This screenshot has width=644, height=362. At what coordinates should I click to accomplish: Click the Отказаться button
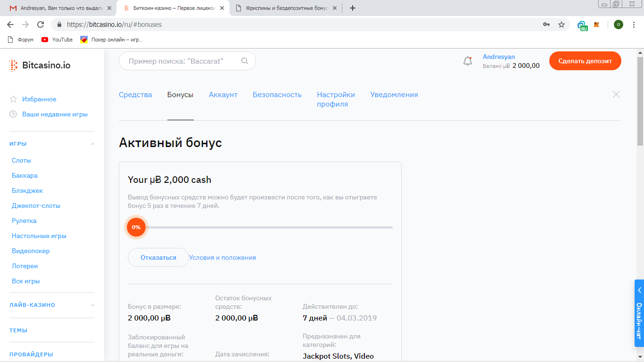coord(158,257)
